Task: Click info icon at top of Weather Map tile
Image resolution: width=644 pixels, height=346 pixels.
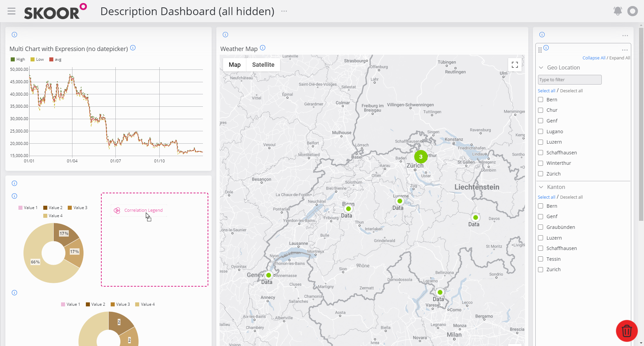Action: (225, 35)
